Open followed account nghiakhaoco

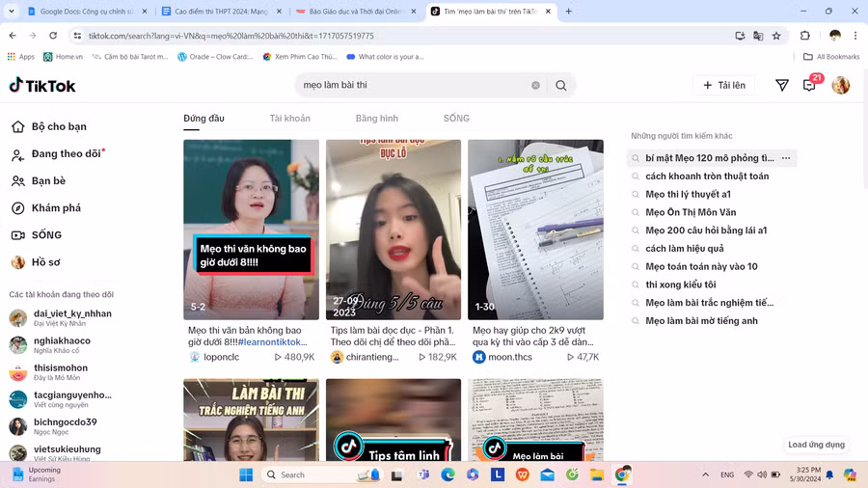point(50,345)
